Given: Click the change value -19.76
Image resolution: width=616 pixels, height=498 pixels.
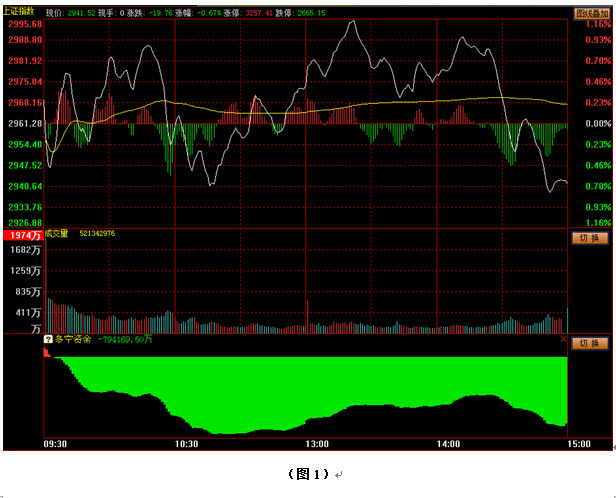Looking at the screenshot, I should tap(161, 13).
